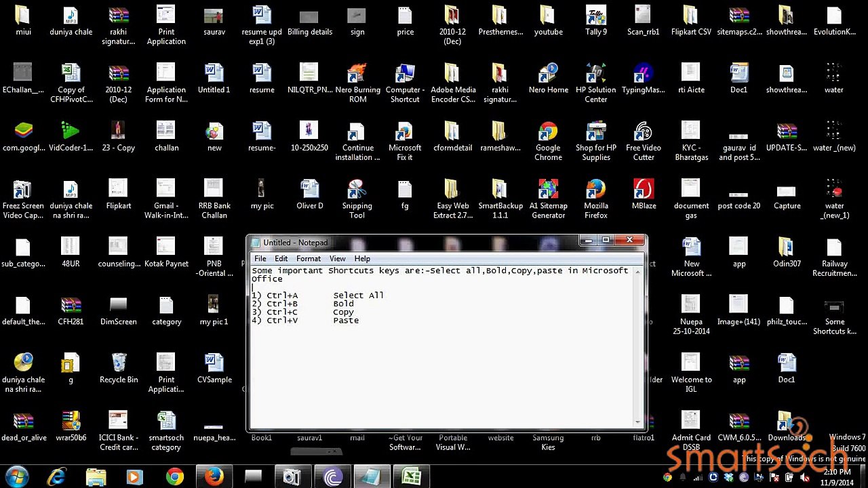Open the Notepad File menu
Screen dimensions: 868x488
260,258
